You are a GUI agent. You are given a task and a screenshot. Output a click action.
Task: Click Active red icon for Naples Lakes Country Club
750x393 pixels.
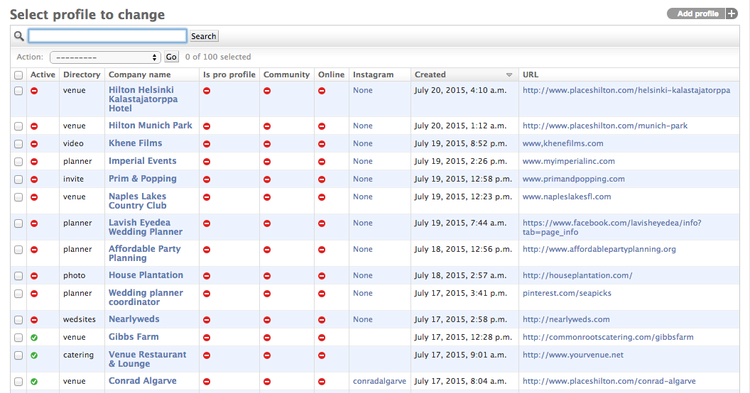tap(34, 197)
